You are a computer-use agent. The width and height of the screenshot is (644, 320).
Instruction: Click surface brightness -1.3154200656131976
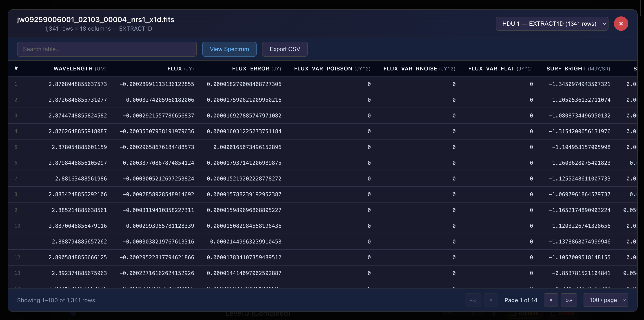(x=580, y=131)
